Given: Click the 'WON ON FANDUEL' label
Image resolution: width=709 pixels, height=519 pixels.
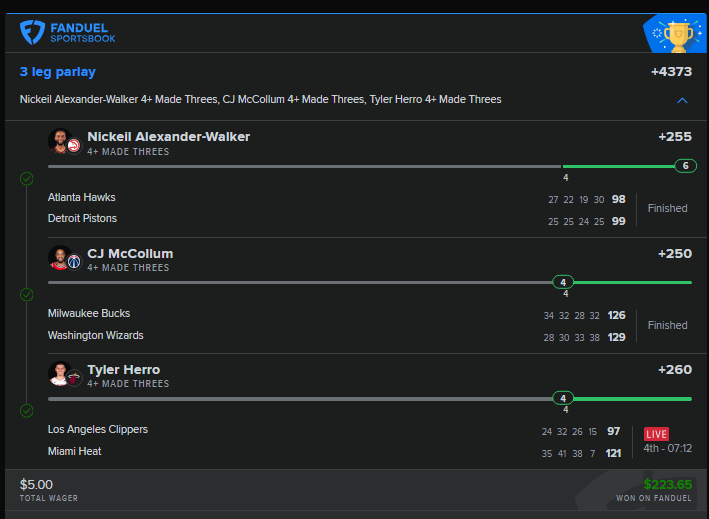Looking at the screenshot, I should [x=654, y=498].
